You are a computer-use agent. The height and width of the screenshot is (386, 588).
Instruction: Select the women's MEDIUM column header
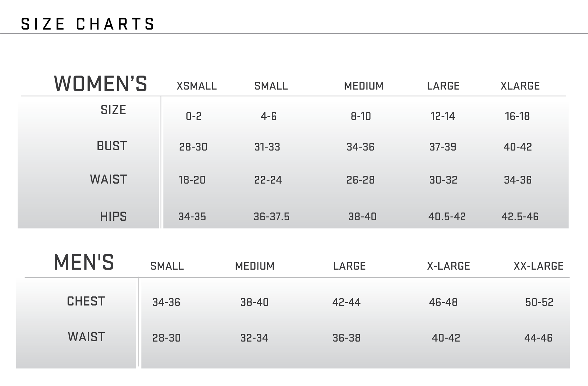point(364,86)
